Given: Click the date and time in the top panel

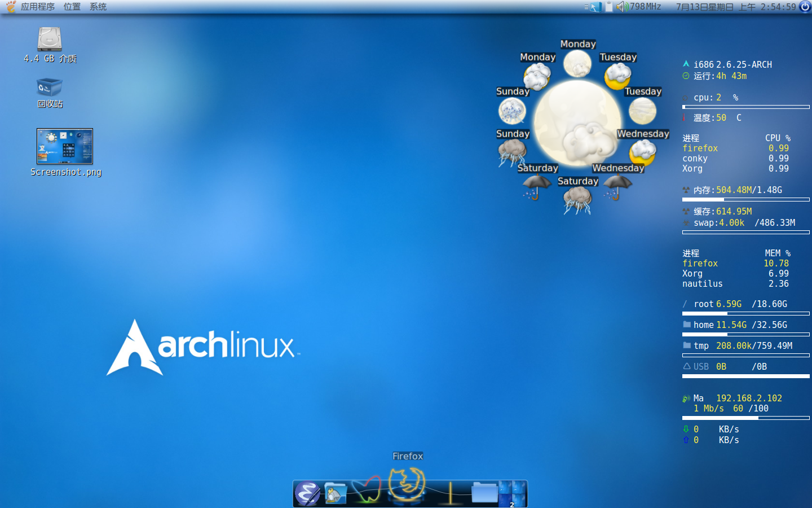Looking at the screenshot, I should 736,7.
